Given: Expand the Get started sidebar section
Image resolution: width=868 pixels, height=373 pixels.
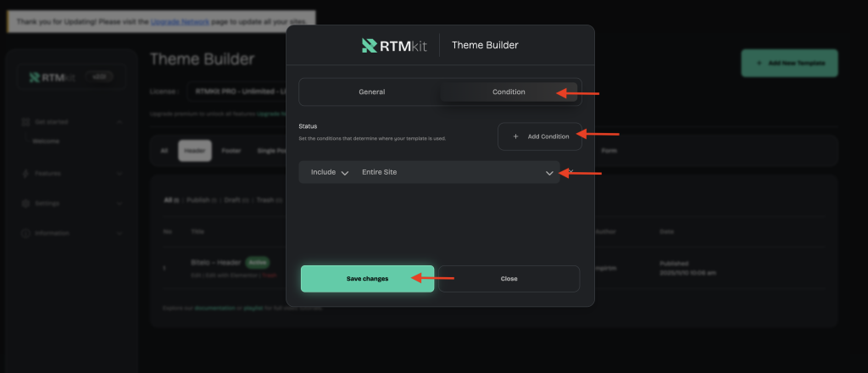Looking at the screenshot, I should pos(119,122).
